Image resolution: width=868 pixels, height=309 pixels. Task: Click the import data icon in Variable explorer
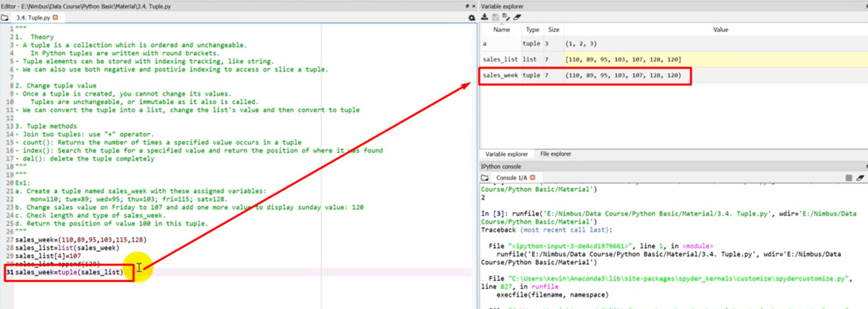tap(485, 17)
